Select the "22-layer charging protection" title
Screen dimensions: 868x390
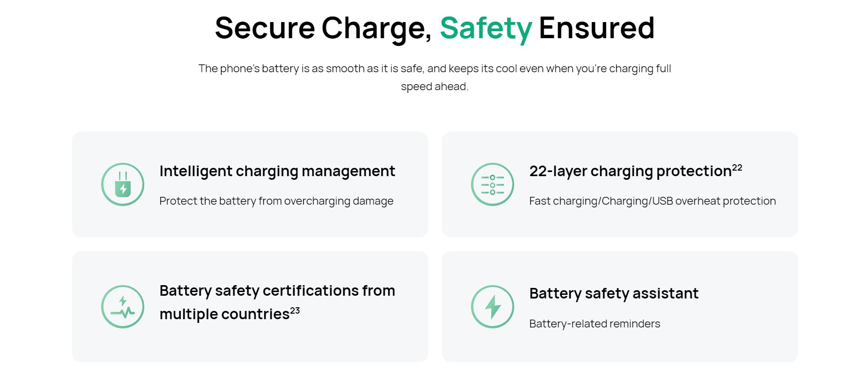(x=630, y=171)
